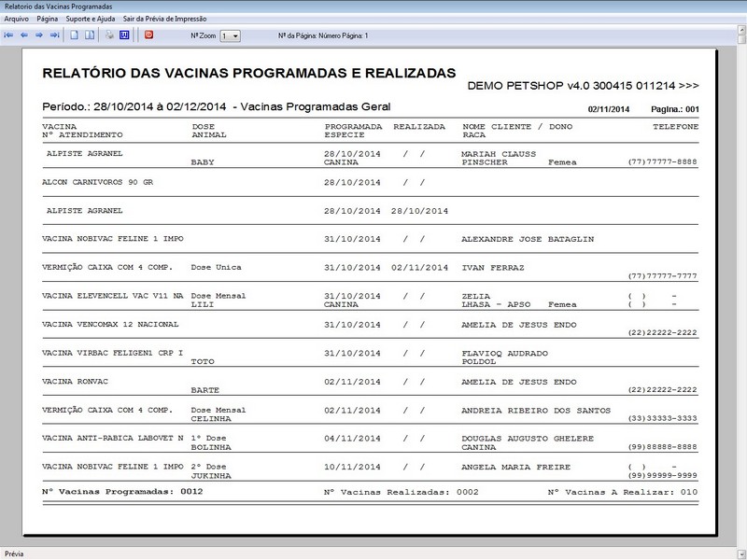747x560 pixels.
Task: Click the vertical scrollbar up arrow
Action: (741, 31)
